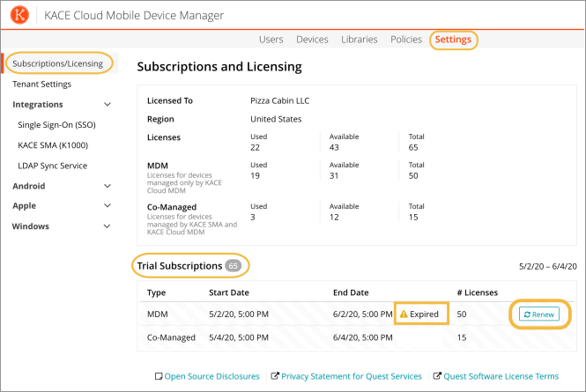Image resolution: width=586 pixels, height=392 pixels.
Task: Click the Start Date column header
Action: (229, 292)
